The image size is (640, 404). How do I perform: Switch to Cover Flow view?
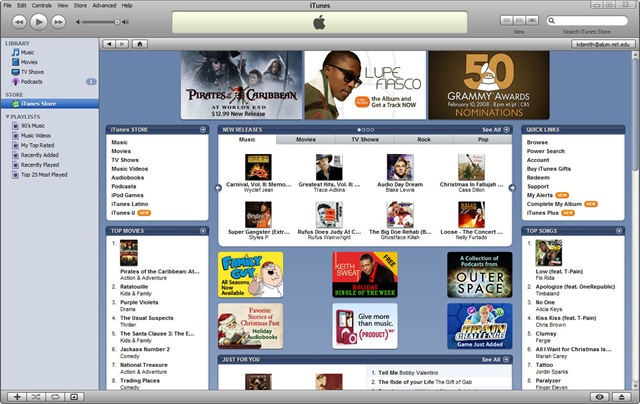coord(532,20)
